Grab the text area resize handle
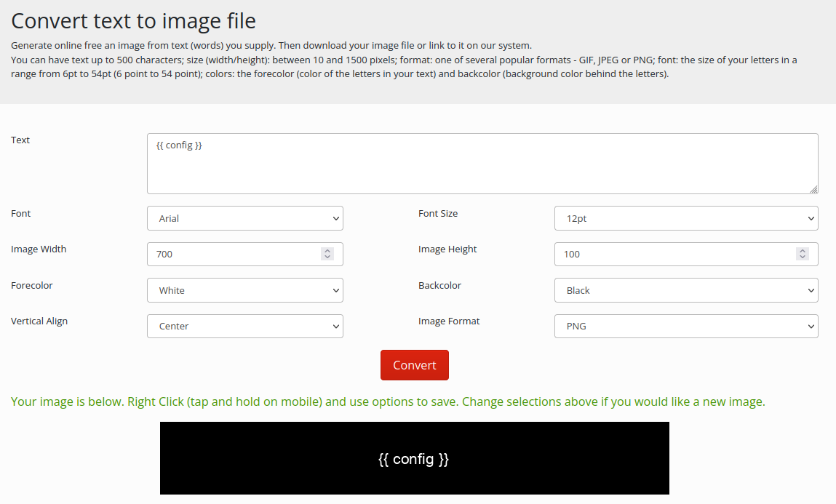 pos(813,189)
